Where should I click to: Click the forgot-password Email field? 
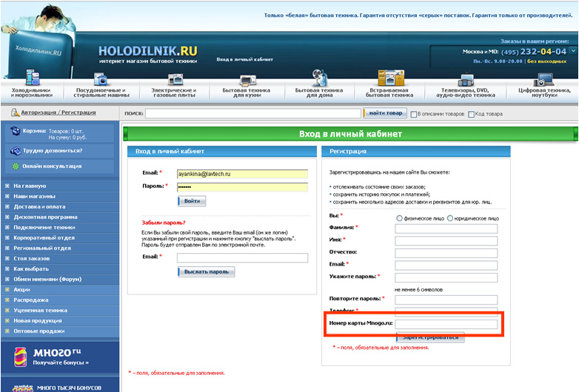point(242,258)
